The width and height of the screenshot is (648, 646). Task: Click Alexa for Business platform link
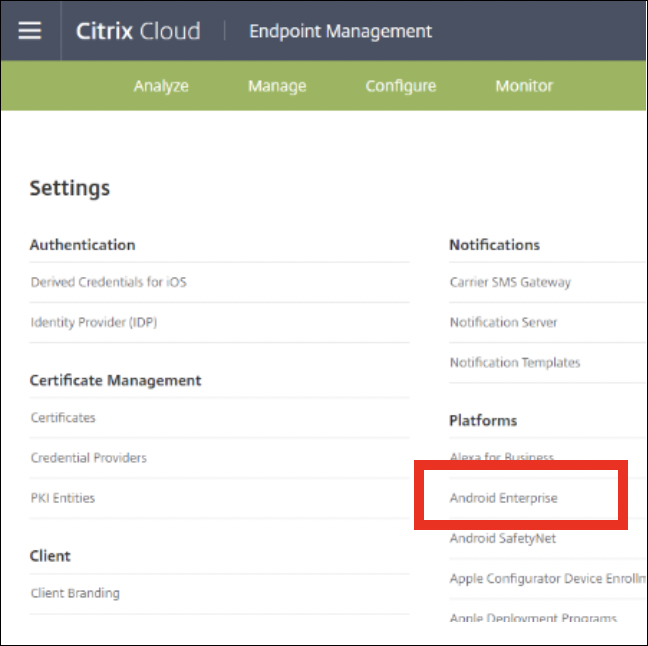point(502,456)
